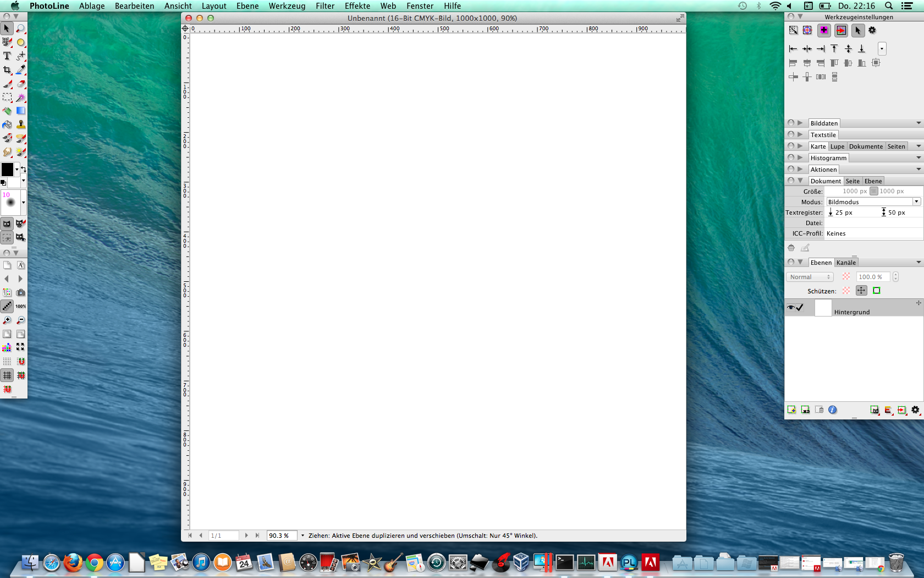Pick the Eyedropper color picker tool
This screenshot has height=578, width=924.
click(21, 70)
